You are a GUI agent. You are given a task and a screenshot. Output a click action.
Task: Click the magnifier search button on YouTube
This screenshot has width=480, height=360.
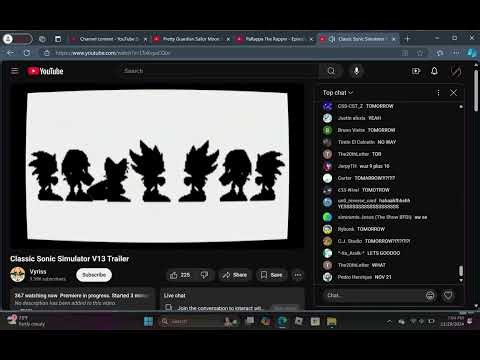(x=331, y=71)
